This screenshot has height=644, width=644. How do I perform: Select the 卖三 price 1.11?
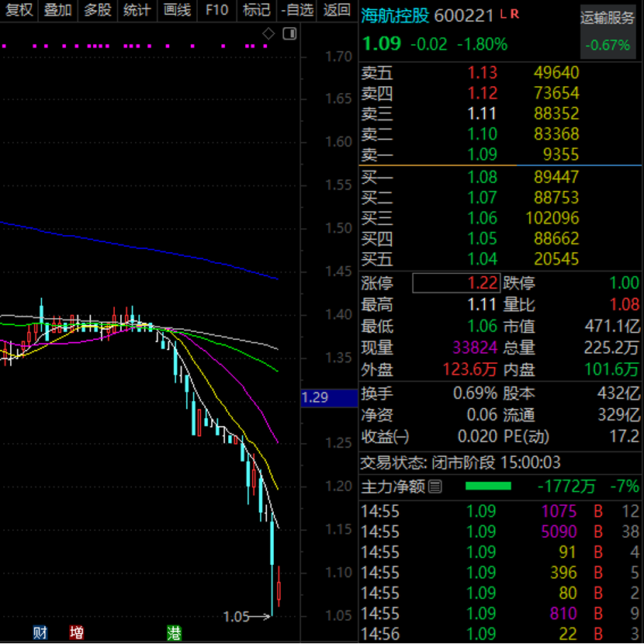point(482,114)
